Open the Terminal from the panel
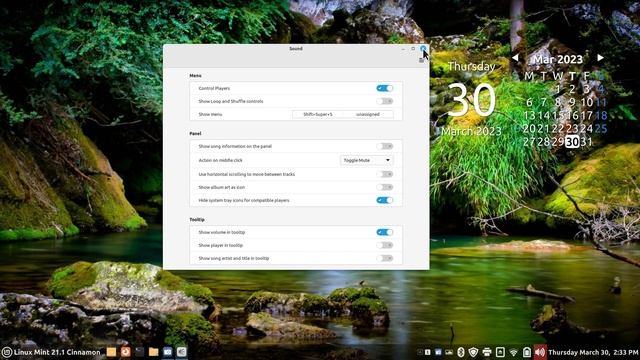The width and height of the screenshot is (640, 360). (x=140, y=352)
